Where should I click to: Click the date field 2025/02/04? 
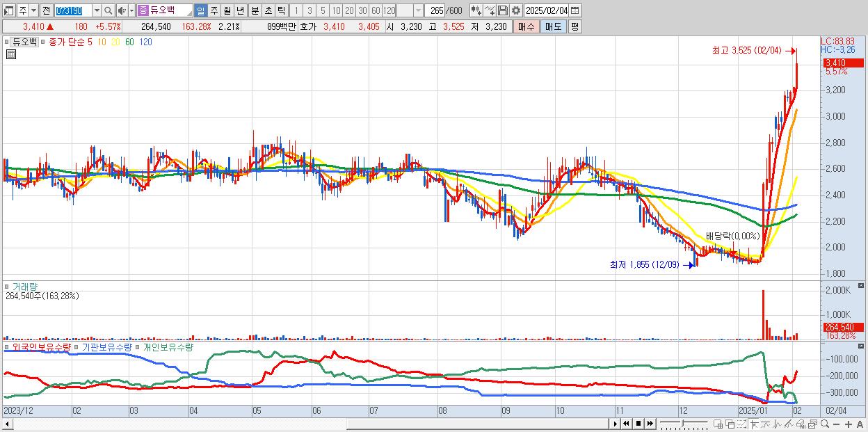point(547,10)
